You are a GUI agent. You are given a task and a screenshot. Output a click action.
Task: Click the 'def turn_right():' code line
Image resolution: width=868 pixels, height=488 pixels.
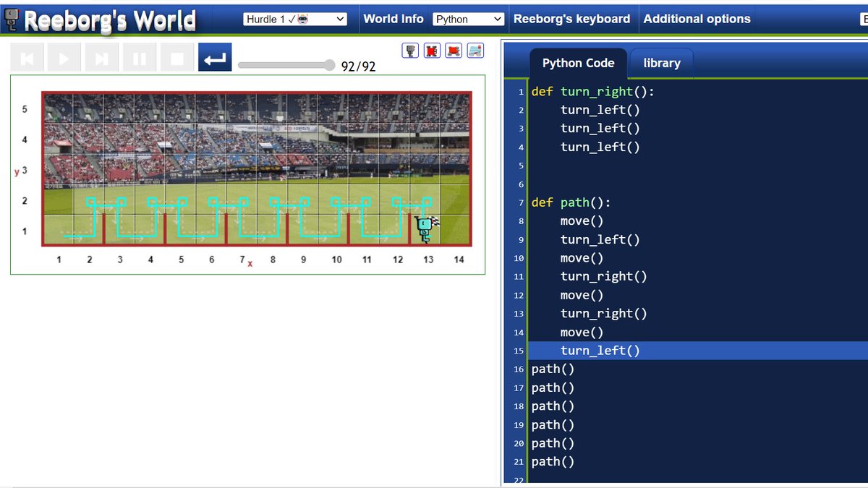click(593, 92)
